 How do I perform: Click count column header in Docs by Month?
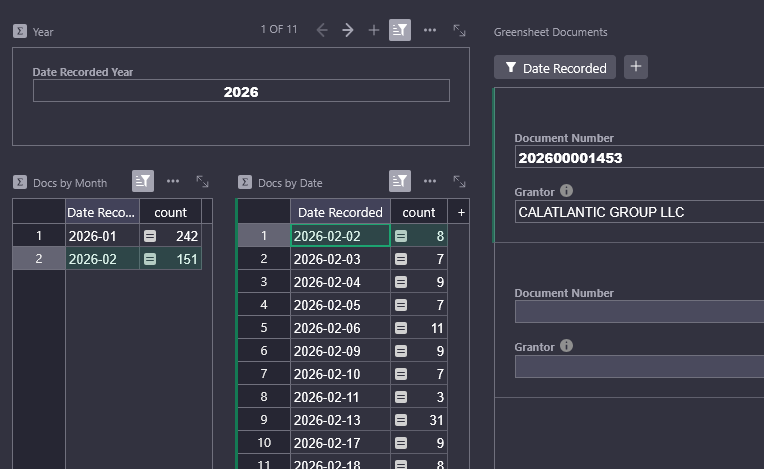coord(170,212)
